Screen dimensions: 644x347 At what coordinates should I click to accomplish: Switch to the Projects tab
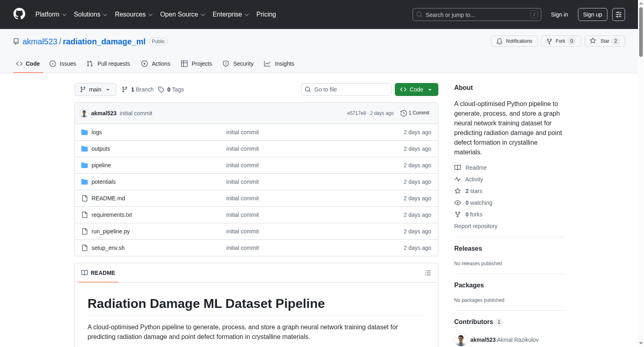click(196, 64)
